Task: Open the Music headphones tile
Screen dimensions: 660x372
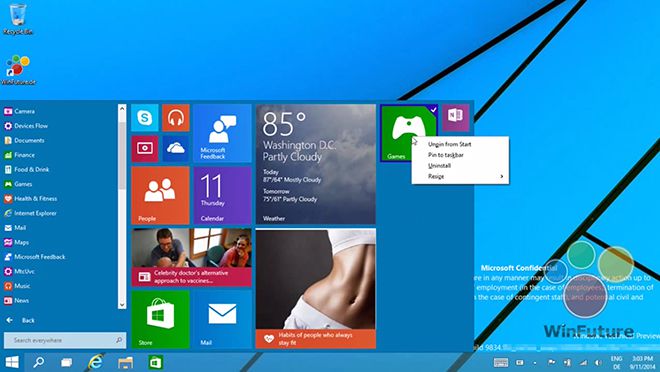Action: [x=176, y=118]
